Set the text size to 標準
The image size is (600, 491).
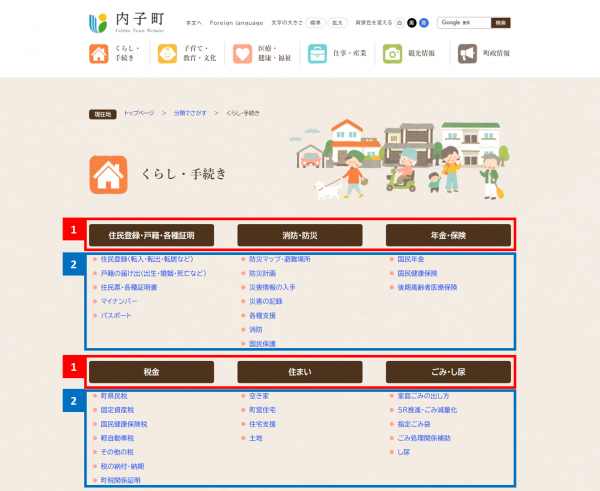[x=315, y=23]
